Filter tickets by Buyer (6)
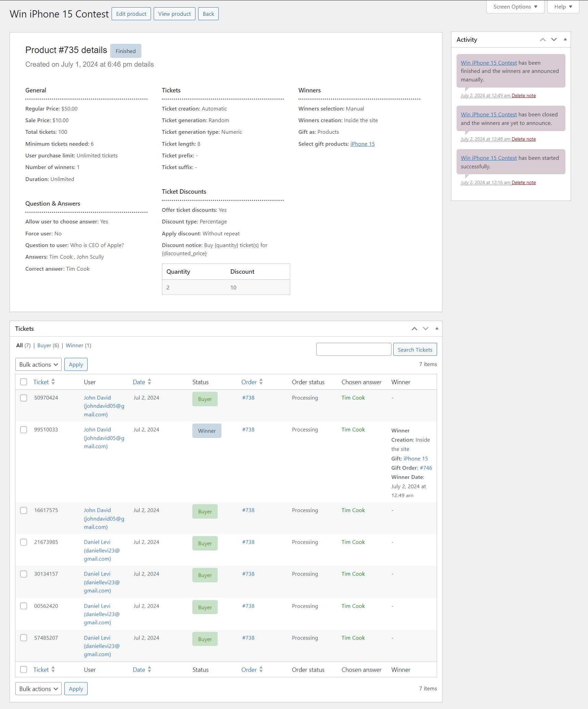 coord(48,345)
